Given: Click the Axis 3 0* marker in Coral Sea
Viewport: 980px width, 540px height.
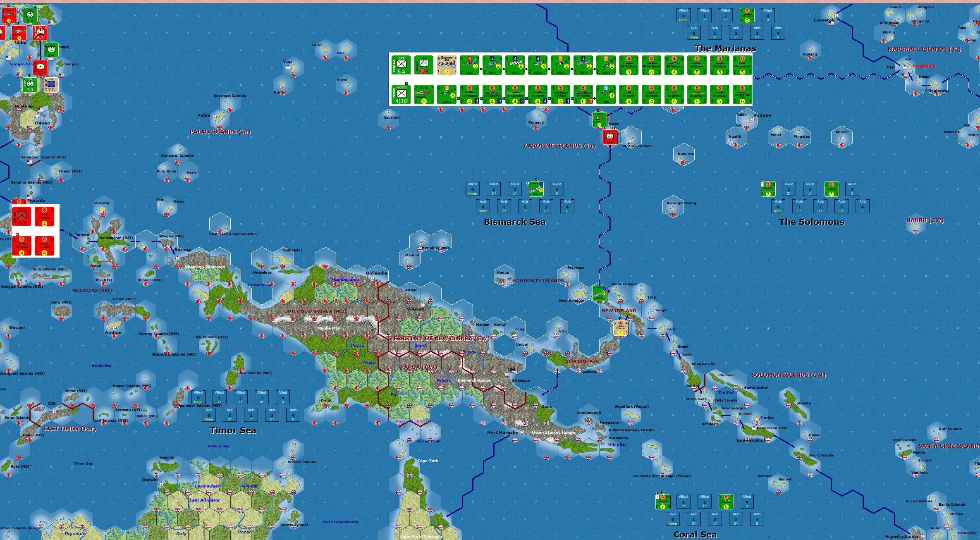Looking at the screenshot, I should tap(735, 518).
